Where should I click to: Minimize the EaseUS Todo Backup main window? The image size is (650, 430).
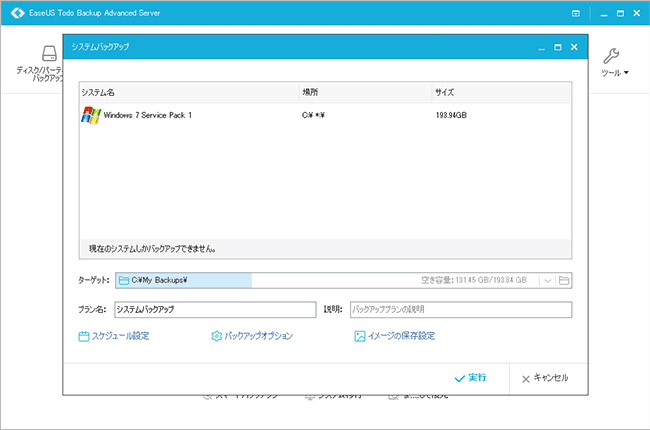(x=604, y=14)
